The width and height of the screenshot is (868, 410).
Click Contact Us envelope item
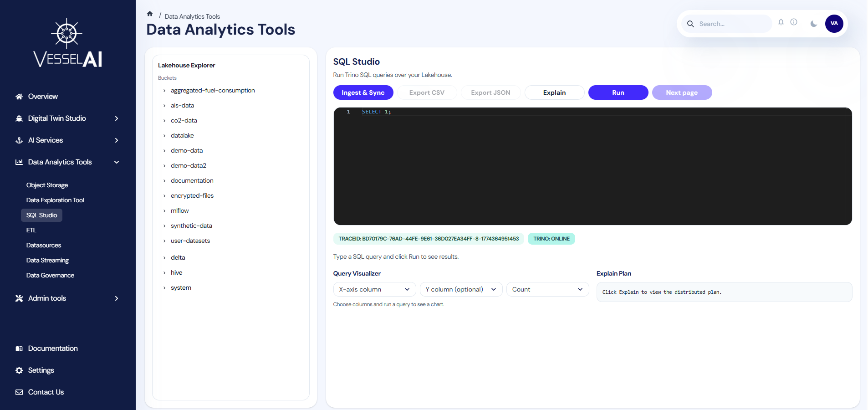click(46, 392)
